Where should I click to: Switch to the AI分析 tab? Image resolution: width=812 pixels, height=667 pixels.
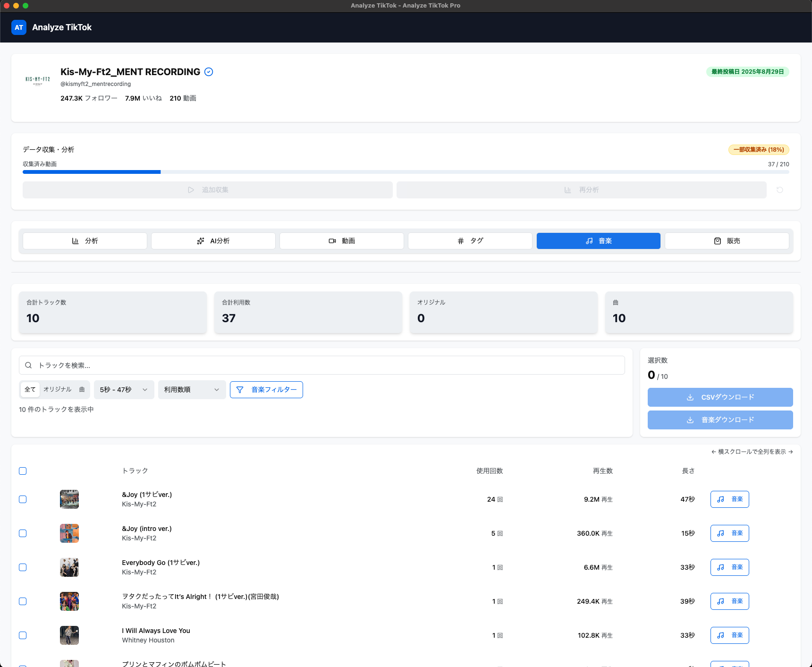pos(213,240)
